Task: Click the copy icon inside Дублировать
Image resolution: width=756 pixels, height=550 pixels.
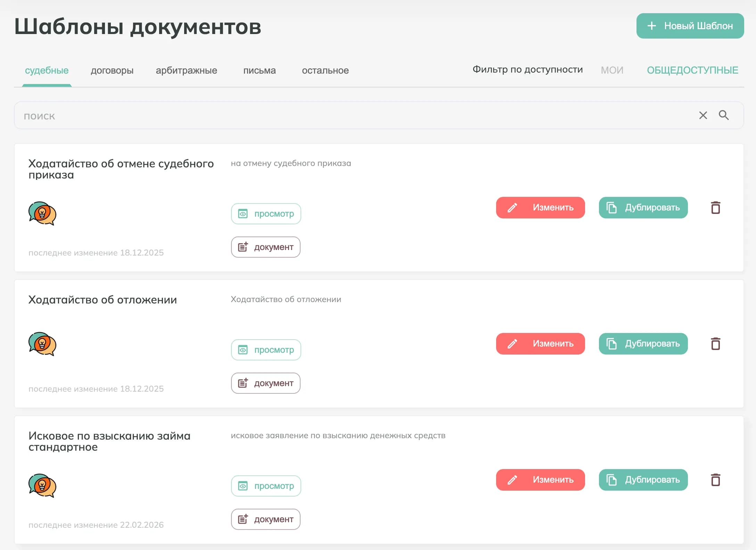Action: point(611,208)
